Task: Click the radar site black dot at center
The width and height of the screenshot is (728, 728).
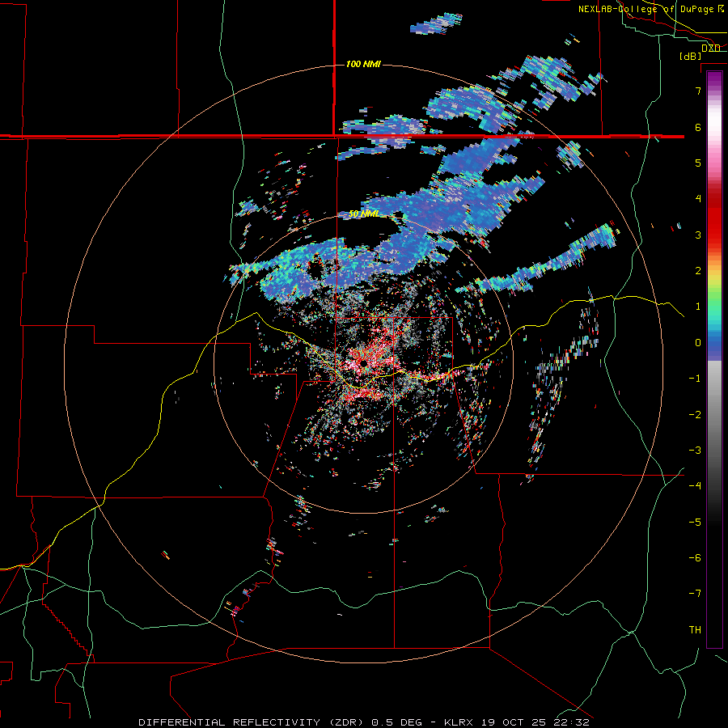Action: click(x=363, y=362)
